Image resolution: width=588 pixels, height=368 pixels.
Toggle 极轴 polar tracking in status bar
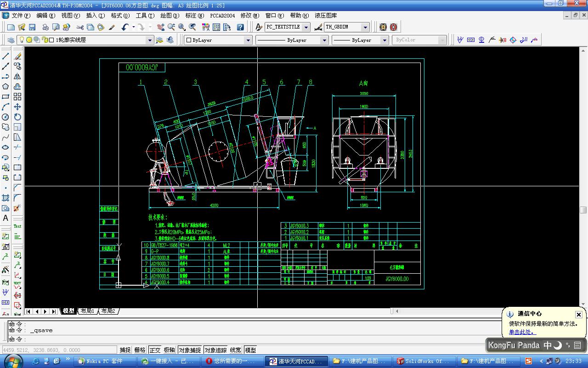pos(170,350)
